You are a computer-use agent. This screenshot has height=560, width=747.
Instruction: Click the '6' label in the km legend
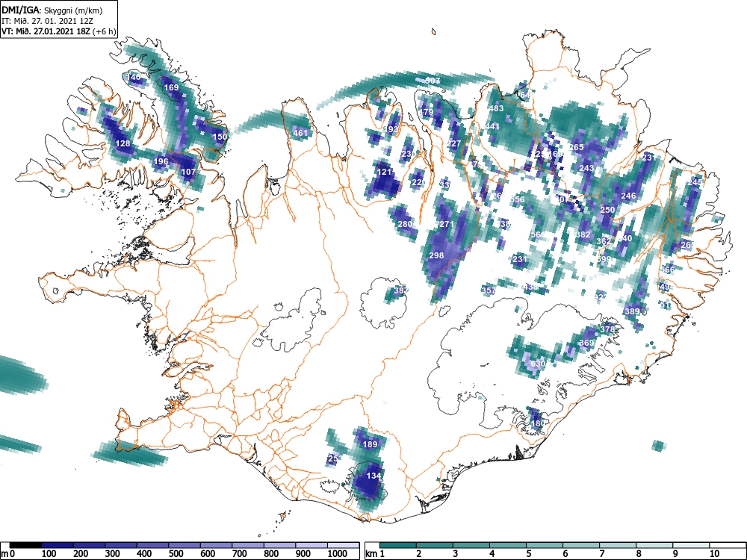click(x=565, y=554)
